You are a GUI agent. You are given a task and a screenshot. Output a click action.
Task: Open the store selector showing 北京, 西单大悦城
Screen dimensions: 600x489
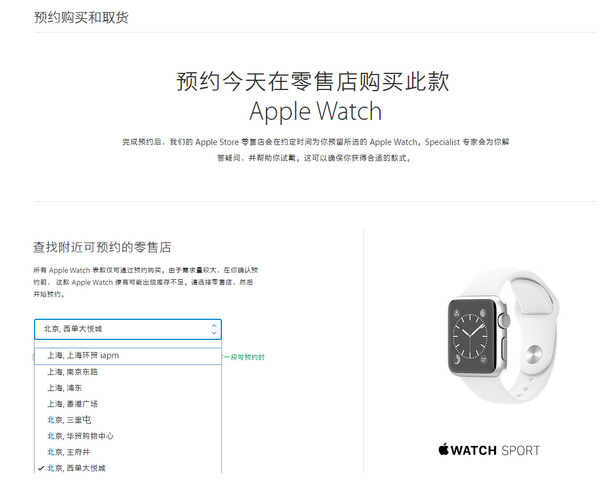(128, 329)
